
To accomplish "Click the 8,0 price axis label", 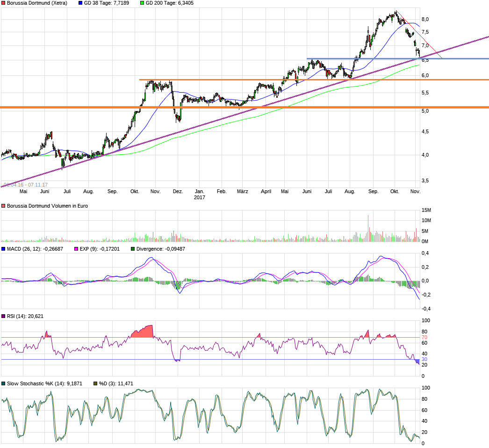I will [x=425, y=19].
